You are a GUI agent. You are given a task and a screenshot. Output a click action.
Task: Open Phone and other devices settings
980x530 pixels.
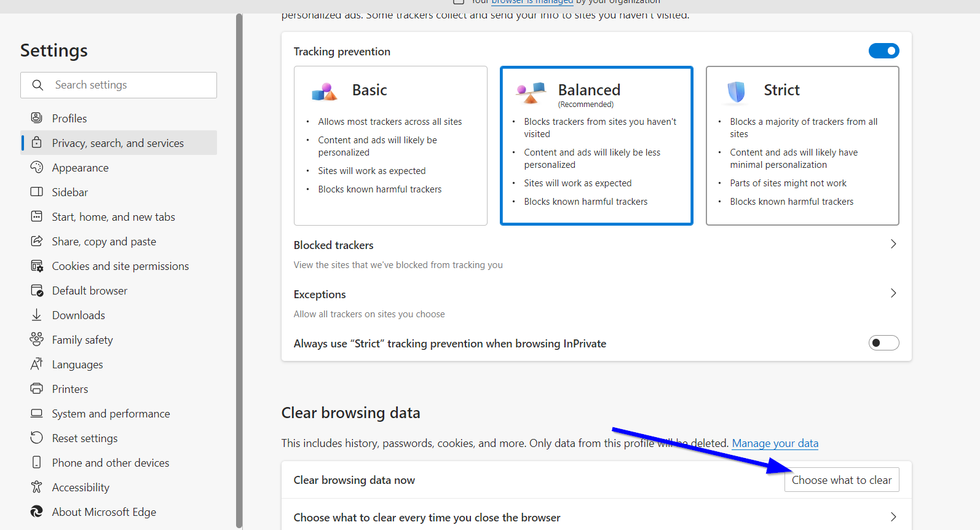[119, 462]
